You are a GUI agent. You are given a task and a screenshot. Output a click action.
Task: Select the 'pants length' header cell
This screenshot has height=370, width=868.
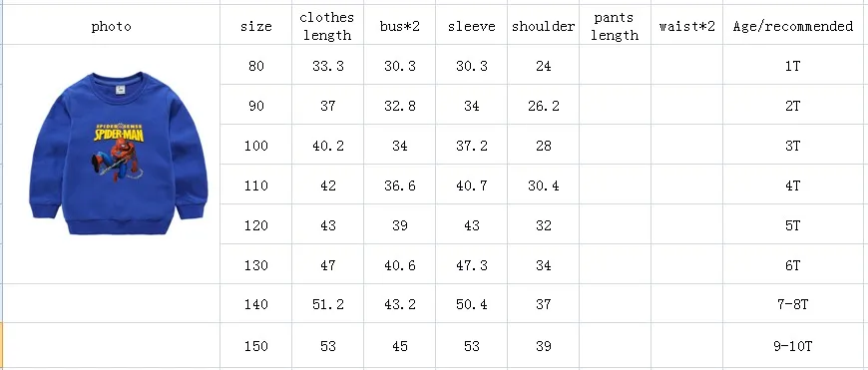[615, 26]
